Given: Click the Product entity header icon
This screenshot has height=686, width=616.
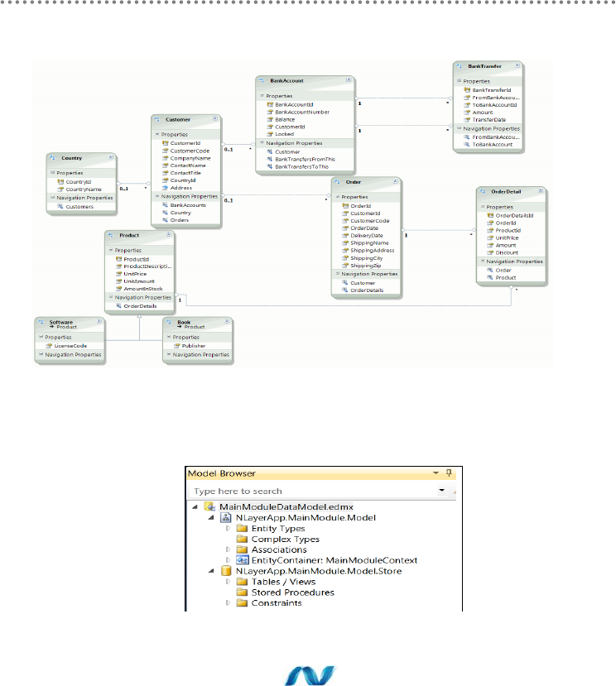Looking at the screenshot, I should coord(111,235).
